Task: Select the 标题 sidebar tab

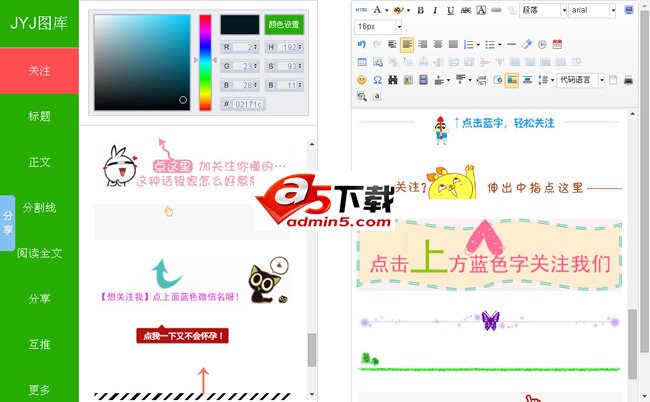Action: click(39, 116)
